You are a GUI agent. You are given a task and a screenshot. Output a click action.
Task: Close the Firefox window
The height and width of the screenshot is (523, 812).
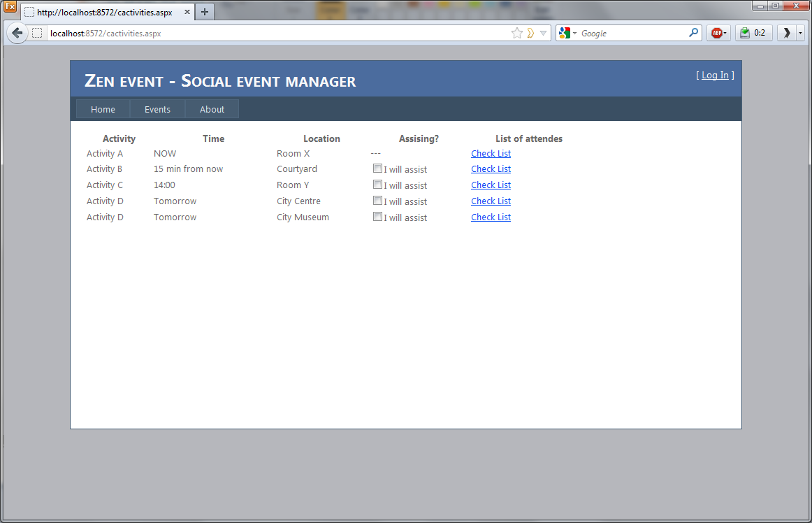click(x=797, y=6)
